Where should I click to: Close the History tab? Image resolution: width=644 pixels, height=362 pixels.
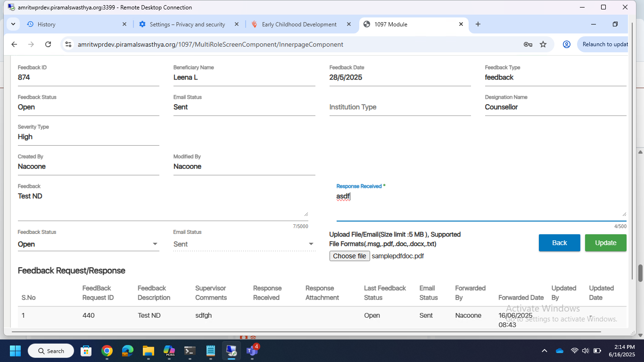pyautogui.click(x=124, y=24)
